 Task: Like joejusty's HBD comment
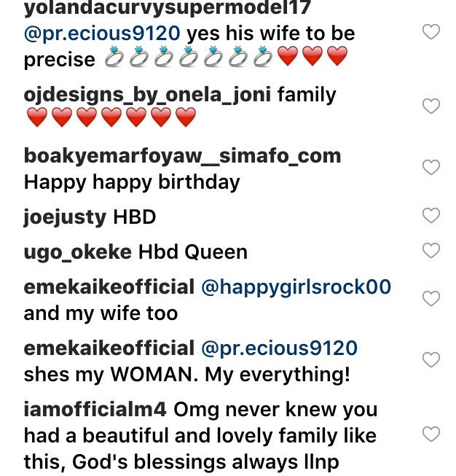pos(431,216)
